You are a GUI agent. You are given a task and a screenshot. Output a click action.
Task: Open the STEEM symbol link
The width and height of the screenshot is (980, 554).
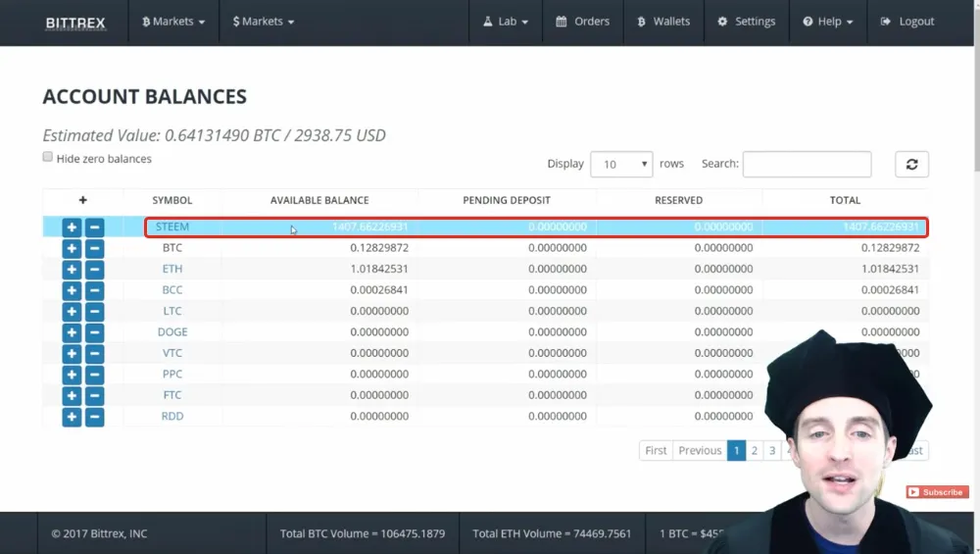(x=171, y=227)
